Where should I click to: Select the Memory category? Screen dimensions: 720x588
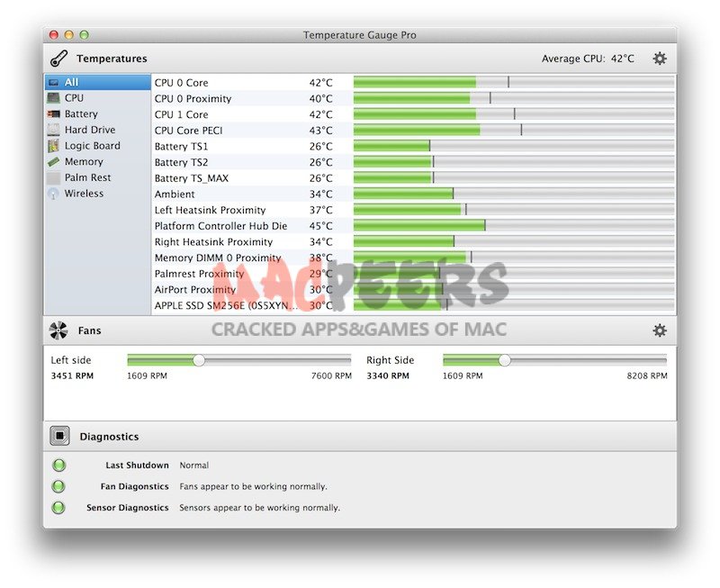pyautogui.click(x=98, y=161)
